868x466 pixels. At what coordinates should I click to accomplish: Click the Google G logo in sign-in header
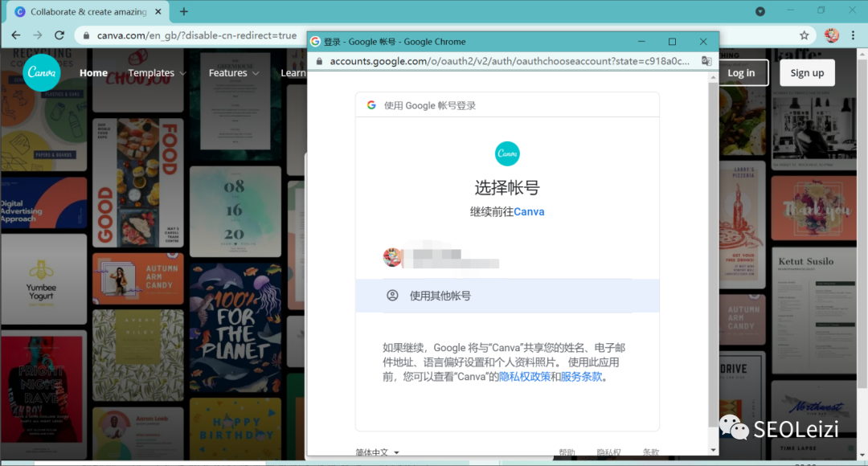[x=371, y=105]
